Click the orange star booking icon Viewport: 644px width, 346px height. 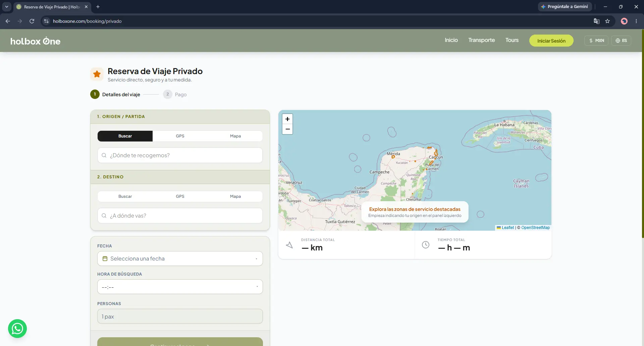[x=97, y=74]
